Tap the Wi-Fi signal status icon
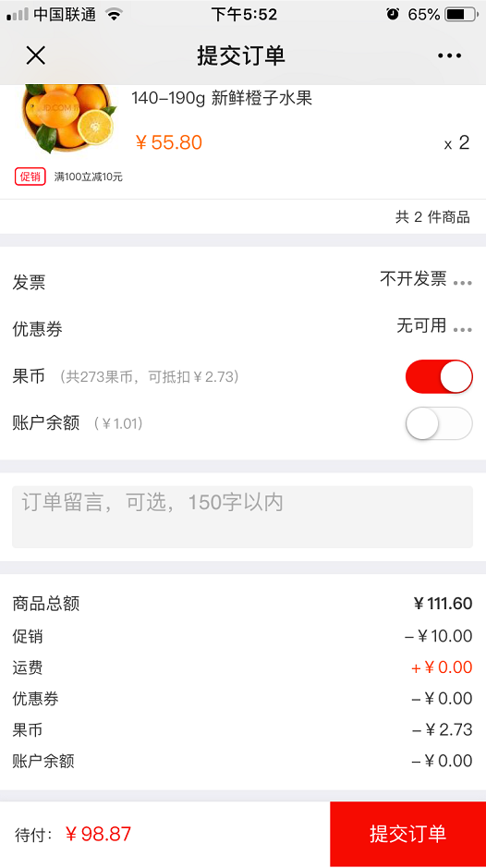The image size is (486, 868). [x=114, y=15]
